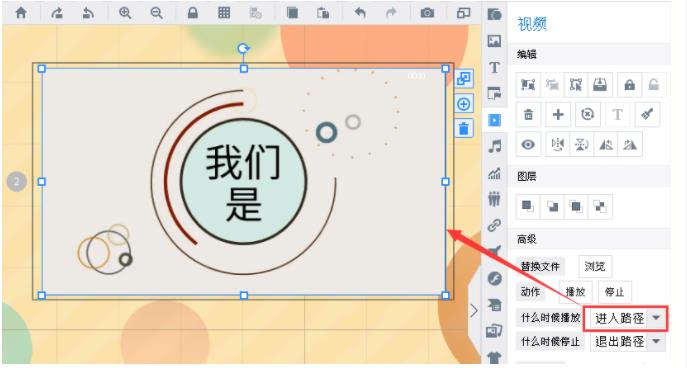Take a snapshot with the camera icon
Image resolution: width=687 pixels, height=368 pixels.
(x=427, y=13)
